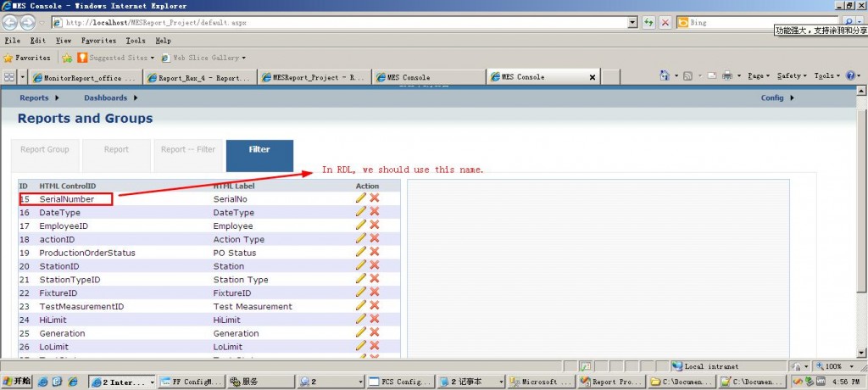
Task: Switch to Report_Rex_4 browser tab
Action: [x=200, y=77]
